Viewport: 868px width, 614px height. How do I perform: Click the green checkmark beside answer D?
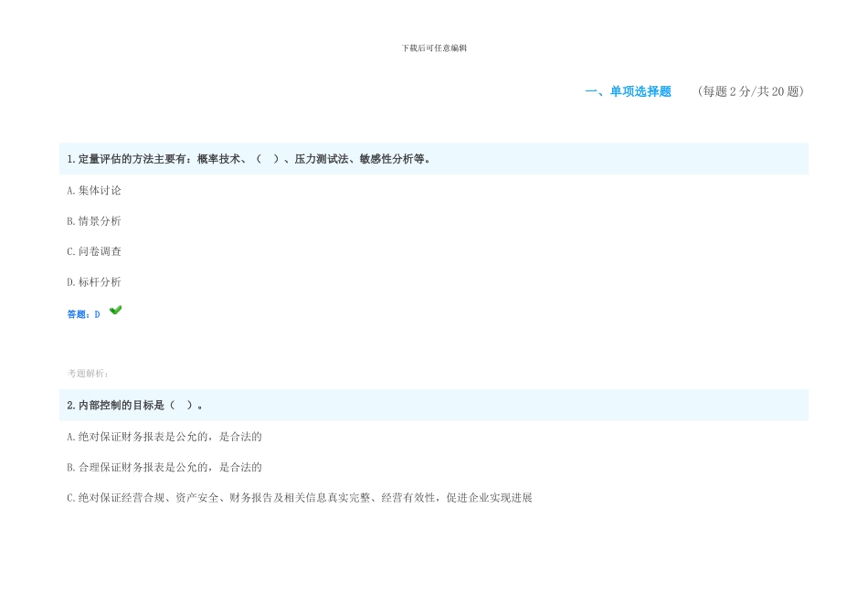pos(115,310)
